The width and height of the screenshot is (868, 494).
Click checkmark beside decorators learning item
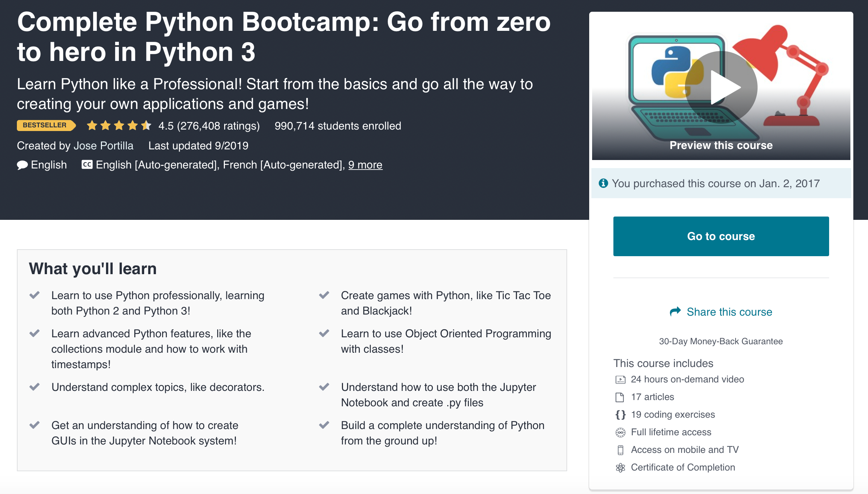pyautogui.click(x=34, y=387)
